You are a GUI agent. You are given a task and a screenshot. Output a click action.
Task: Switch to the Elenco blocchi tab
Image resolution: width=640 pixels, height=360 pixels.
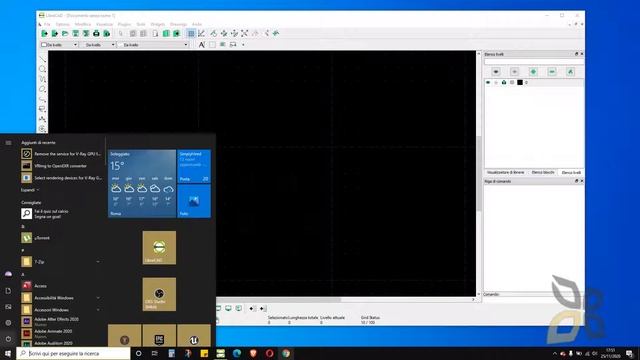[x=543, y=173]
